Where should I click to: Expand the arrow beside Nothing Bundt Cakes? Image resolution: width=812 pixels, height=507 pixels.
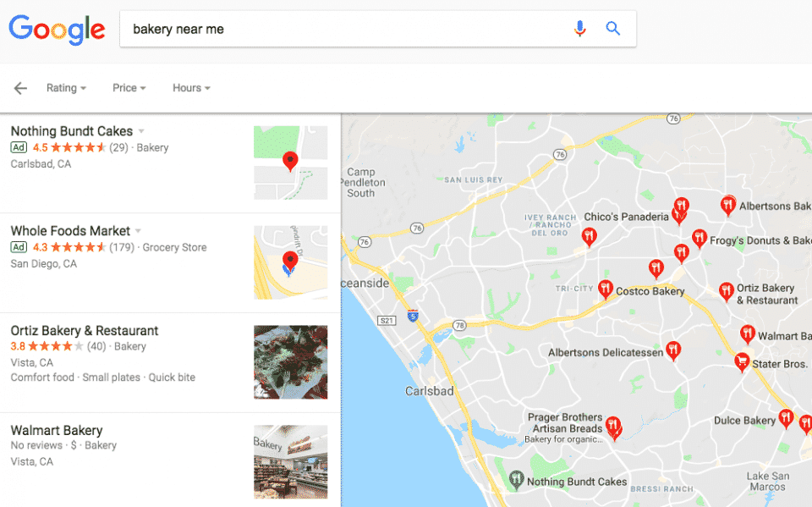141,131
